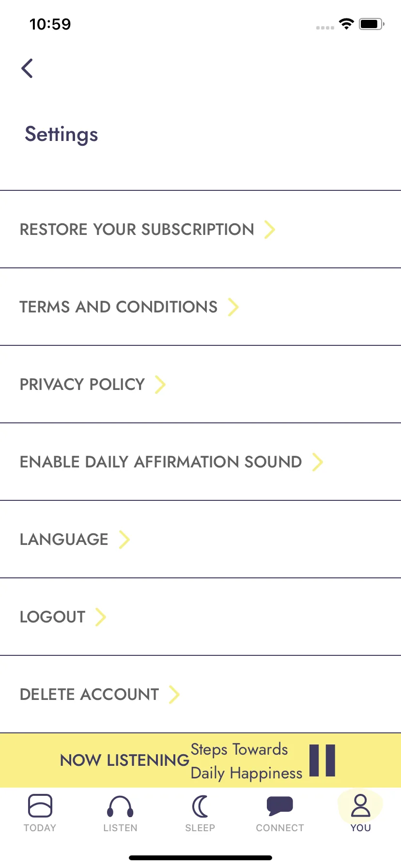Open the Today tab icon
Screen dimensions: 401x868
click(x=40, y=806)
